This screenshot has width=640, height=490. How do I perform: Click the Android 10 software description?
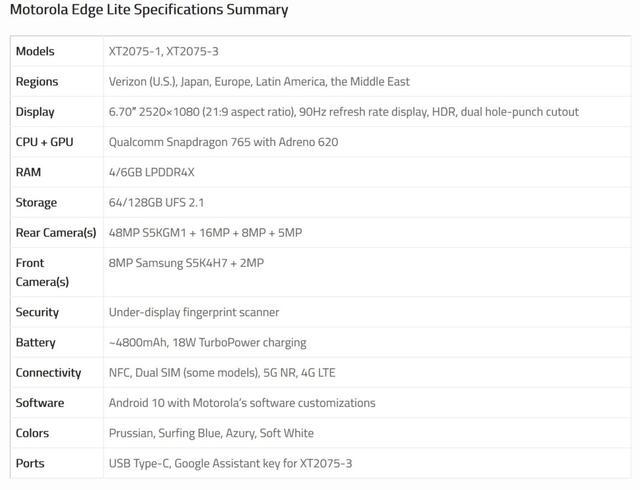coord(242,403)
